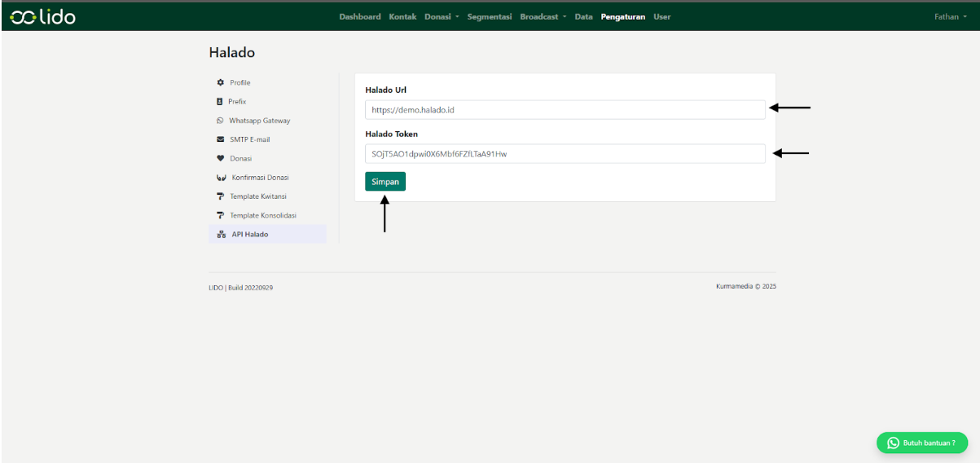Open the Segmentasi page from navbar
Viewport: 980px width, 463px height.
pyautogui.click(x=489, y=17)
